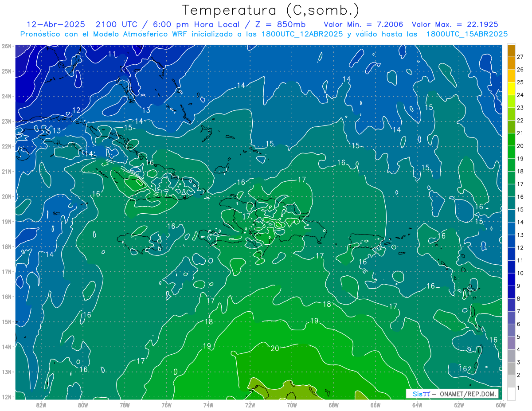Click the legend color swatch labeled 27
The width and height of the screenshot is (532, 411).
(511, 51)
